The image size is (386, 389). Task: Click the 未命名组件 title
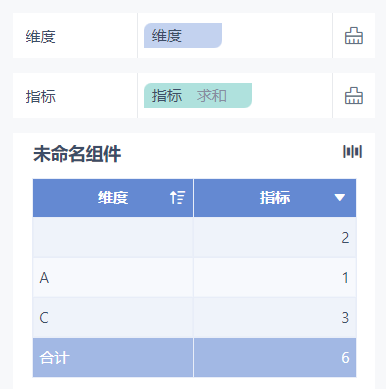pyautogui.click(x=77, y=154)
